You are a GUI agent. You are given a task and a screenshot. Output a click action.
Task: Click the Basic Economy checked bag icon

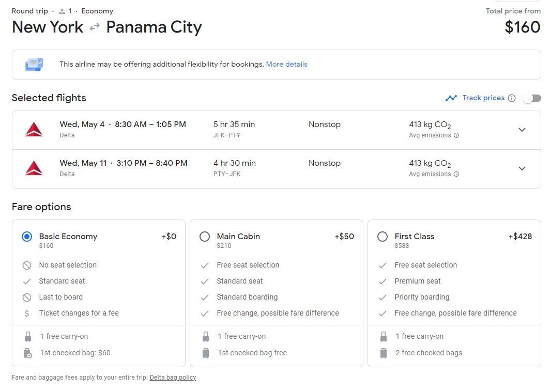pos(28,353)
